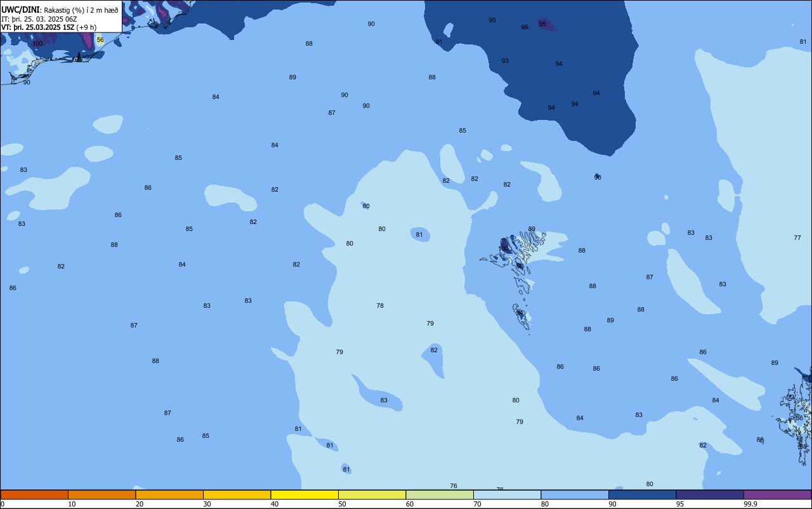Select the 'IT: þri. 25. 03. 2025 06Z' line
The image size is (812, 509).
[x=39, y=18]
